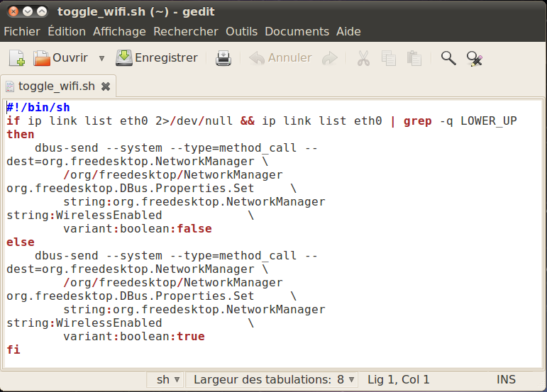Close the toggle_wifi.sh tab
This screenshot has width=547, height=392.
tap(106, 86)
